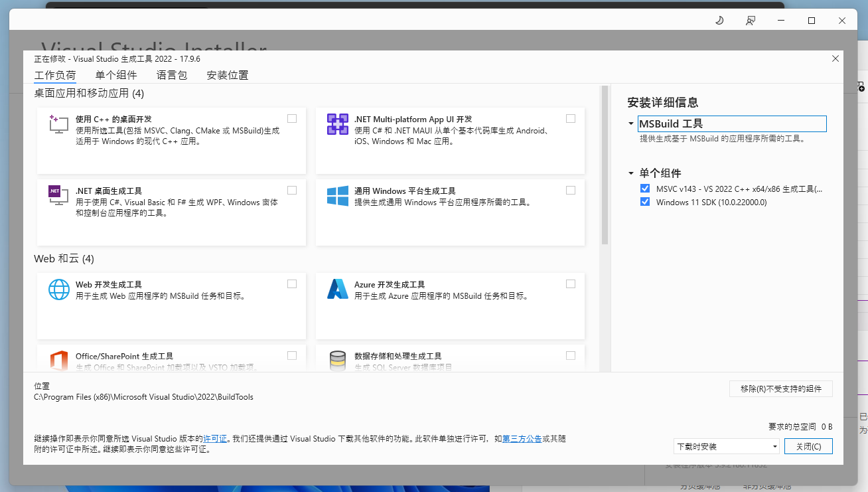Click the 关闭(C) button

click(x=808, y=446)
